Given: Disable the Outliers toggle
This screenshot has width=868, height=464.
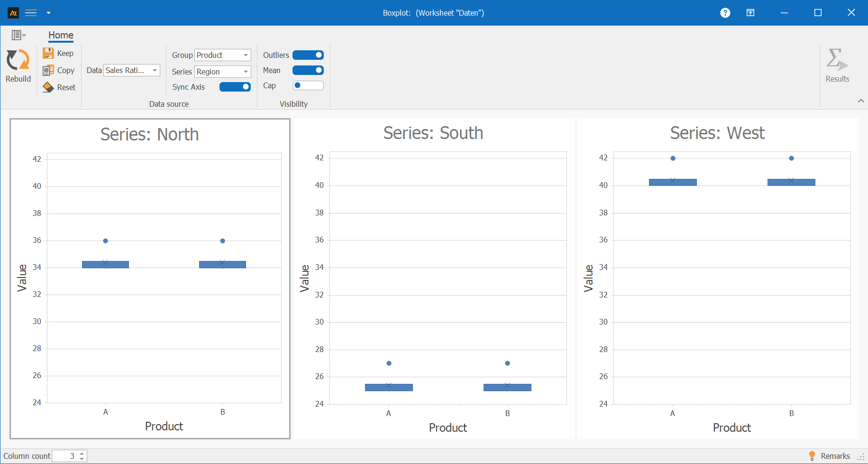Looking at the screenshot, I should [308, 55].
